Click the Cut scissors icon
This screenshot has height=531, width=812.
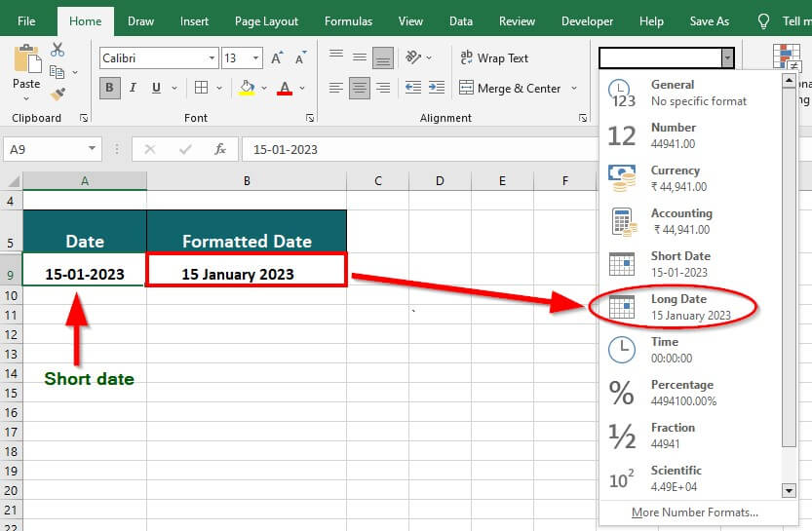coord(58,50)
